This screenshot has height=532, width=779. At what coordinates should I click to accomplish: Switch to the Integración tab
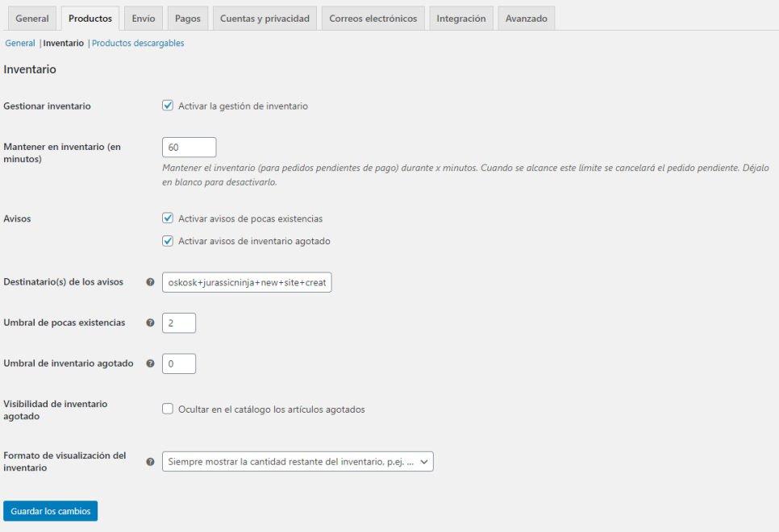click(x=461, y=19)
